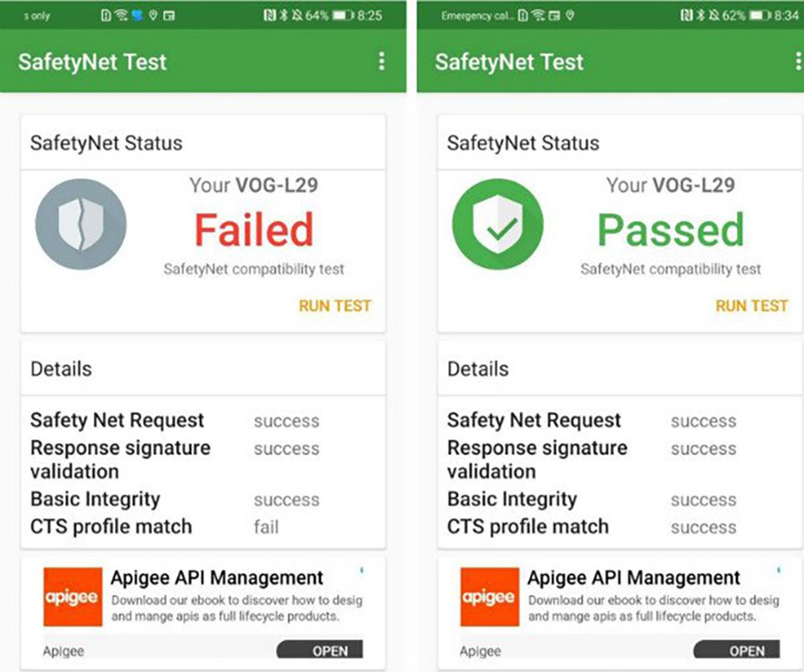804x672 pixels.
Task: Tap the green Passed status text
Action: click(671, 230)
